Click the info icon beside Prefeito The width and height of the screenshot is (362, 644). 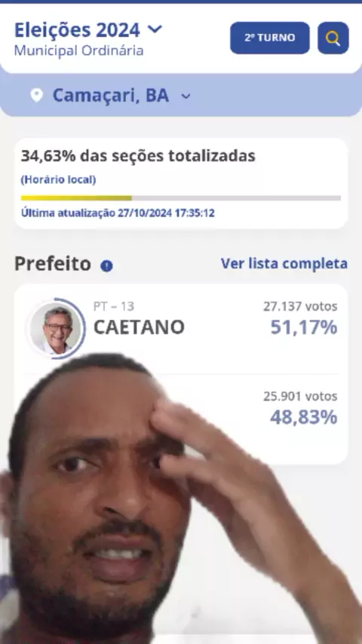pos(106,265)
